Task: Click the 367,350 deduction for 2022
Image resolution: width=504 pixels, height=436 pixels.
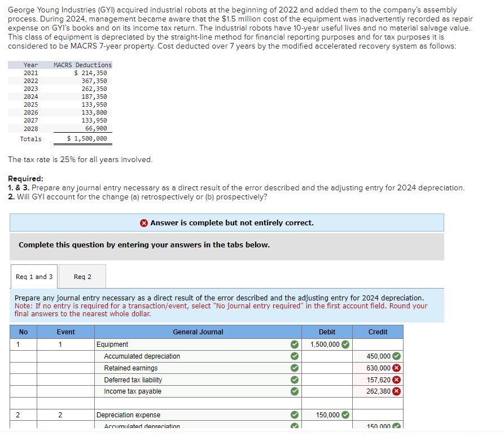Action: [x=94, y=81]
